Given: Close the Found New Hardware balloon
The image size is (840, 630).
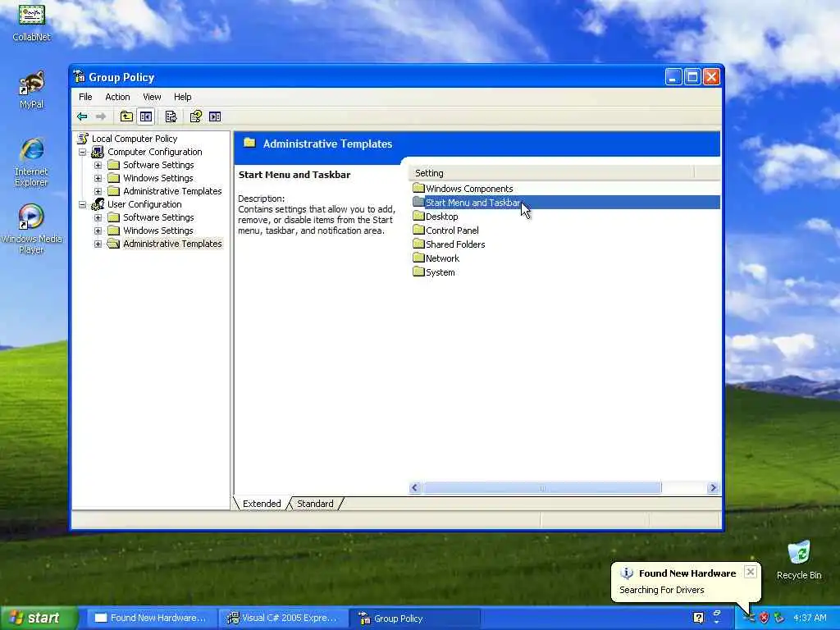Looking at the screenshot, I should tap(751, 572).
